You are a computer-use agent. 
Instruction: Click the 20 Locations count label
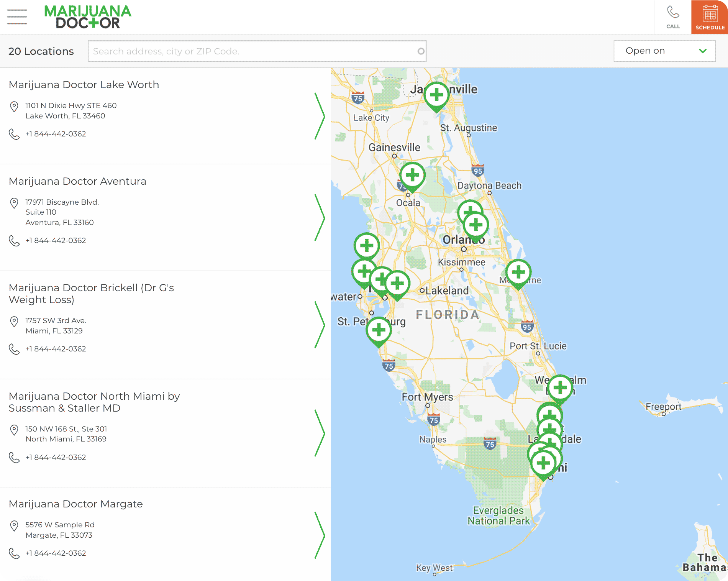pos(41,51)
